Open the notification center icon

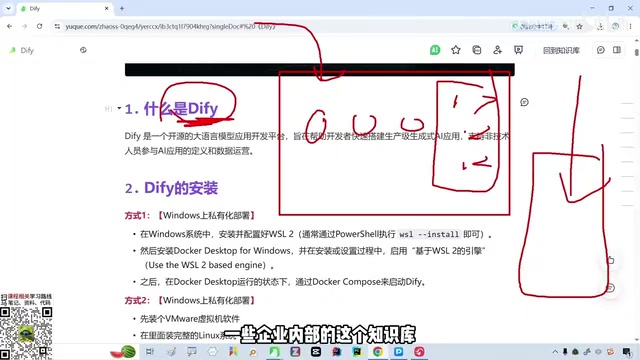627,351
